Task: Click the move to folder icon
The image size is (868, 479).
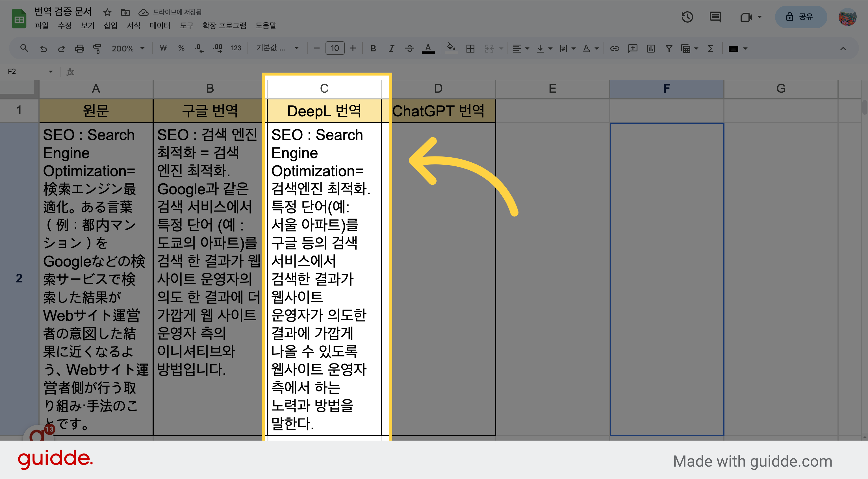Action: coord(125,12)
